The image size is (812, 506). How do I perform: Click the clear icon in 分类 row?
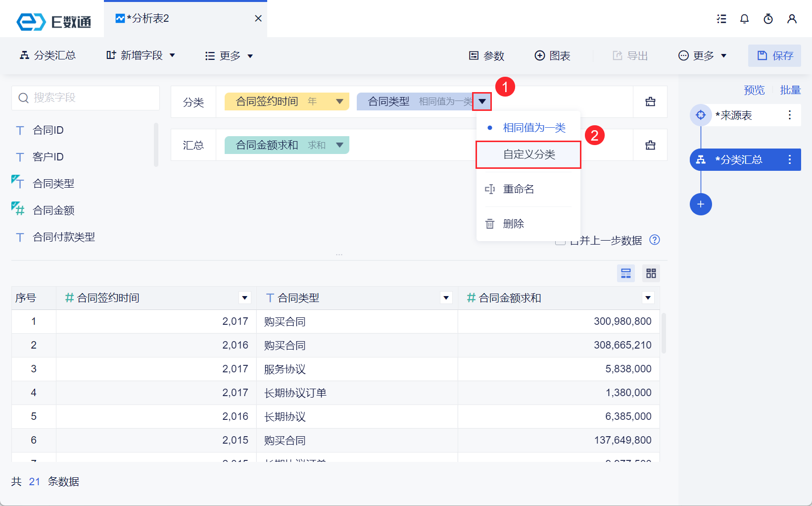click(650, 101)
